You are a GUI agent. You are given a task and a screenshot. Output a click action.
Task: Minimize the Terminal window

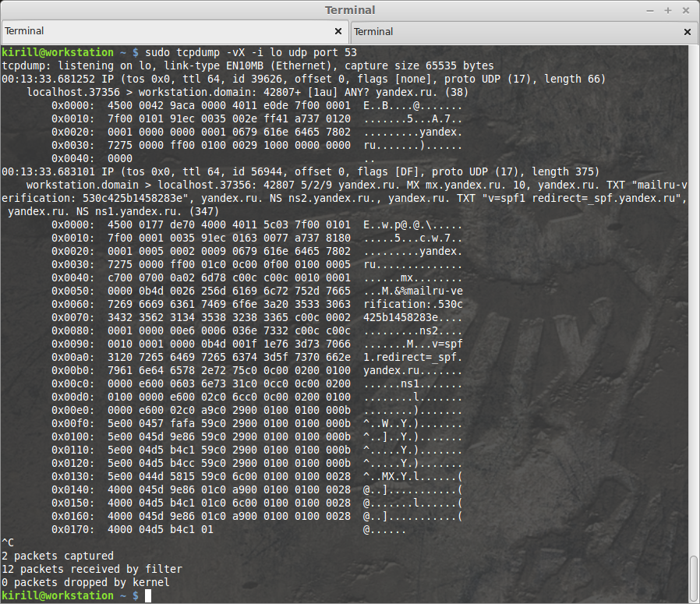(x=650, y=10)
